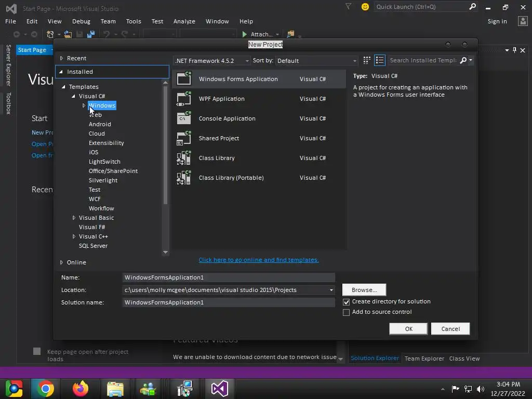The image size is (532, 399).
Task: Click the Visual Studio taskbar icon
Action: (220, 389)
